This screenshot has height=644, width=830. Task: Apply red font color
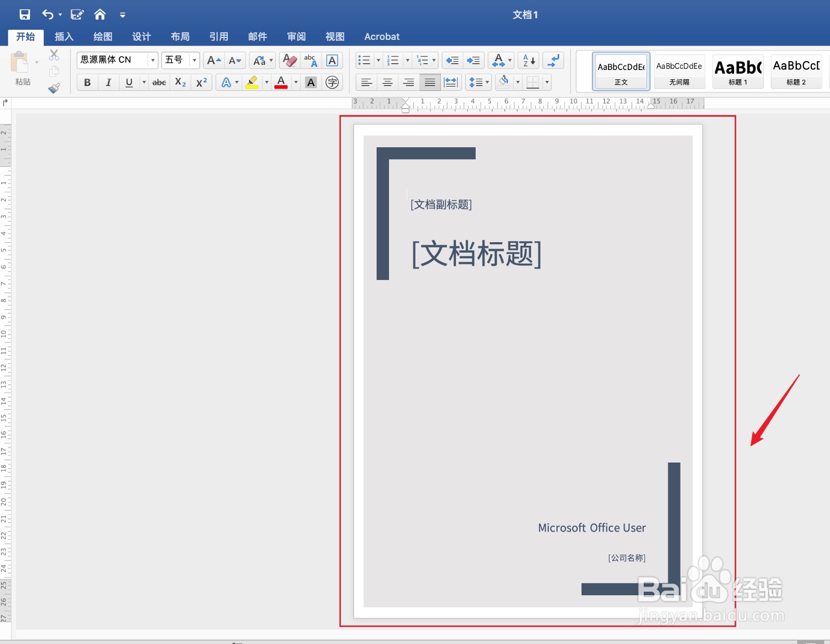point(281,82)
